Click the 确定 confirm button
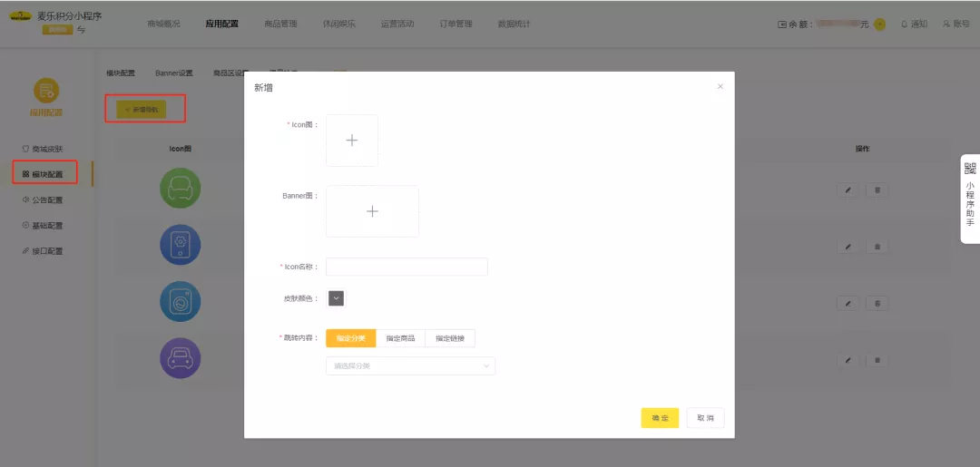The width and height of the screenshot is (980, 467). (660, 418)
